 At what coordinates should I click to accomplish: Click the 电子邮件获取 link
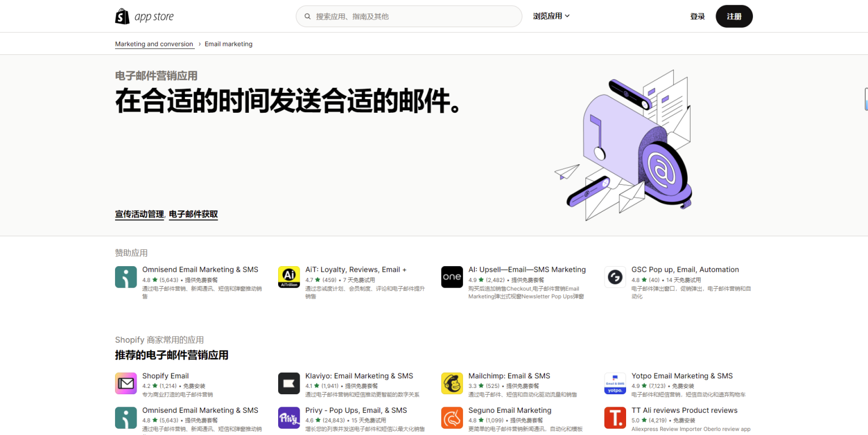point(193,214)
